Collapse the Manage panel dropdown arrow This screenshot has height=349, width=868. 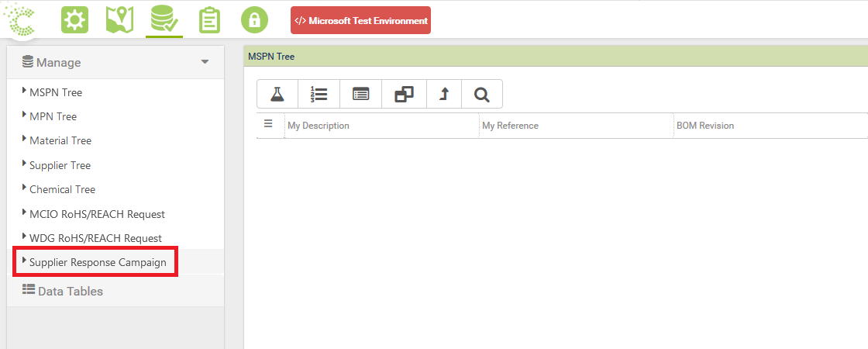(x=205, y=62)
